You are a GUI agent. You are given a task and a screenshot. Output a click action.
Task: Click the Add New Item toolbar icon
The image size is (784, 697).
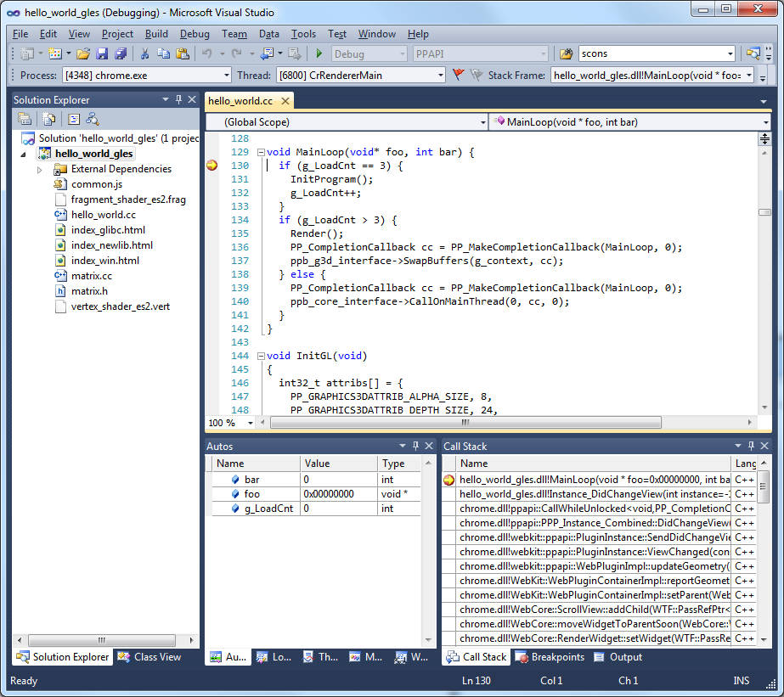[x=54, y=53]
